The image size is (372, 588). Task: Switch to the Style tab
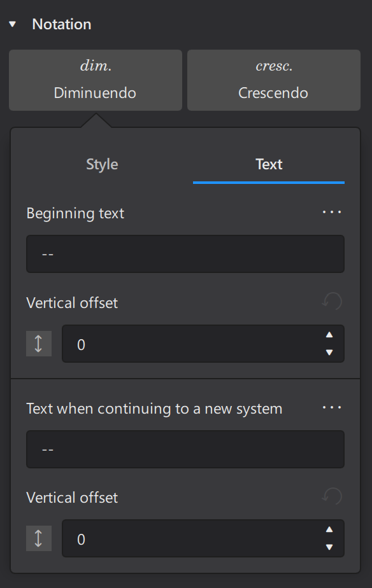[x=102, y=164]
